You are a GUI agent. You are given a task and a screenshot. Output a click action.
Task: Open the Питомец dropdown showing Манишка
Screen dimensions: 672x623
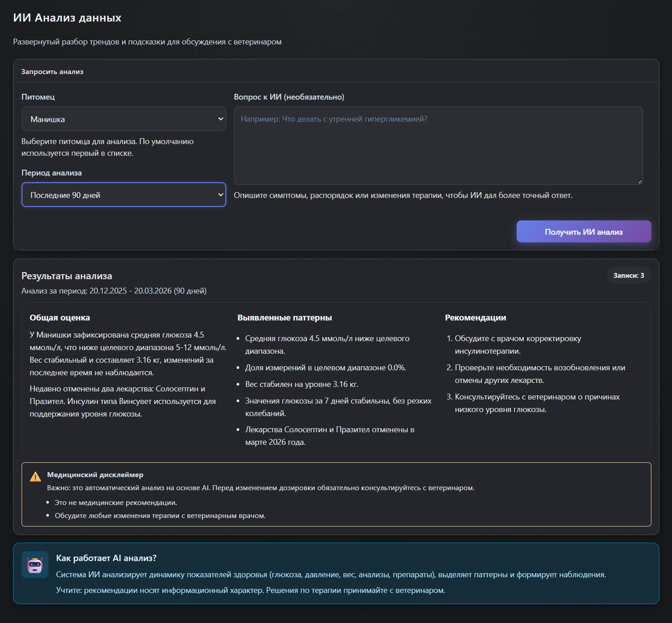[x=124, y=119]
